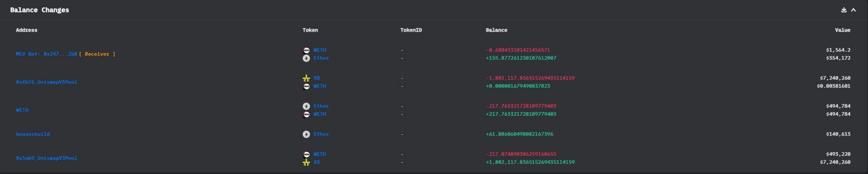Image resolution: width=868 pixels, height=174 pixels.
Task: Collapse the Balance Changes panel
Action: pos(853,10)
